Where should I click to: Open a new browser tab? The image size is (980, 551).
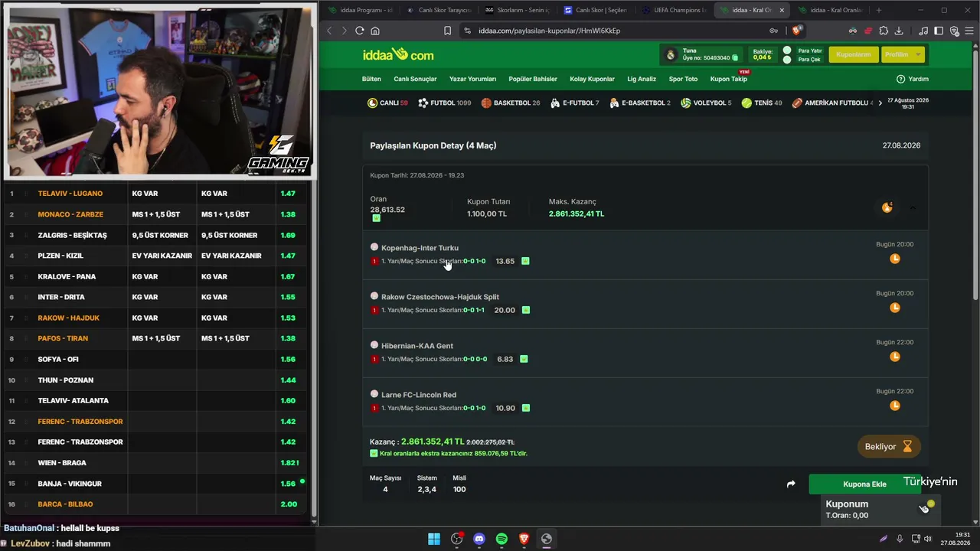[878, 10]
